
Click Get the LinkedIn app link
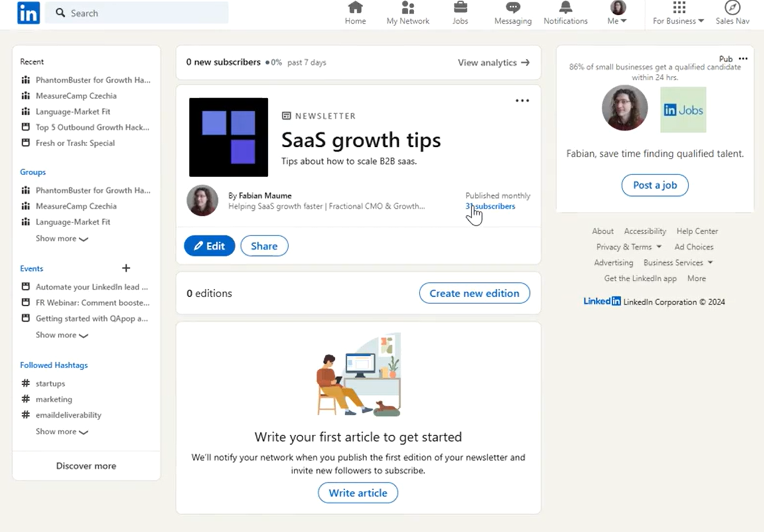640,278
